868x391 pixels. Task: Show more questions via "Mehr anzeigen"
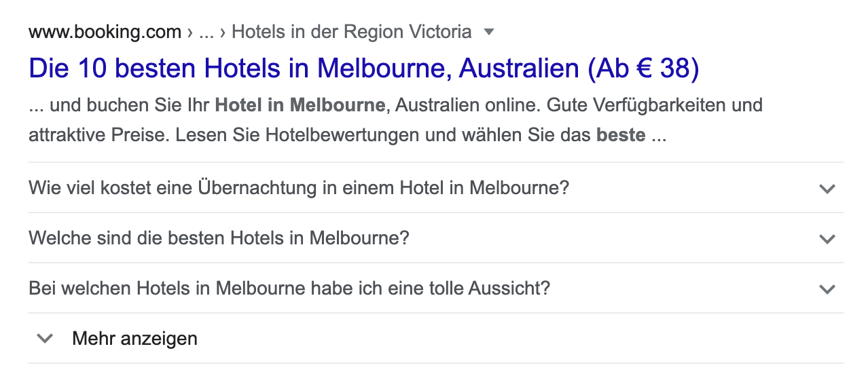(134, 338)
